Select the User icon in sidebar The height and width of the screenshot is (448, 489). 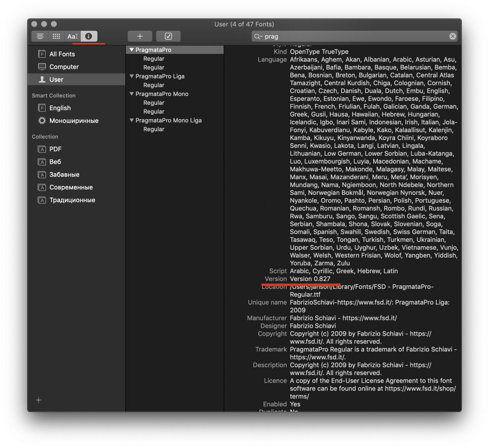point(42,80)
